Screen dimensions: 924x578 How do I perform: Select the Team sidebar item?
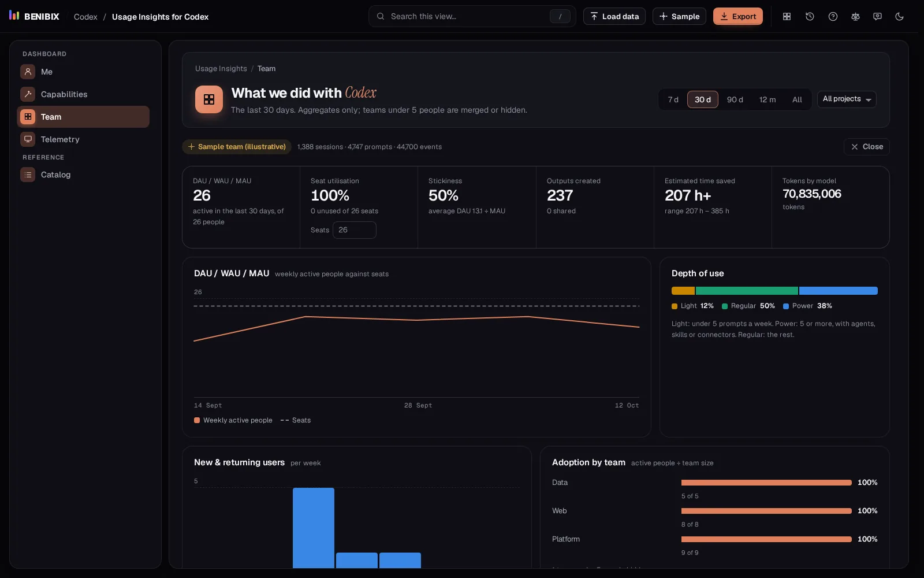click(x=83, y=117)
